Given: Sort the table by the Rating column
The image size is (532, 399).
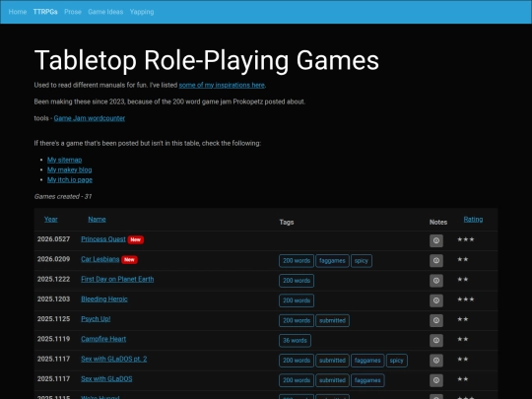Looking at the screenshot, I should (x=473, y=219).
